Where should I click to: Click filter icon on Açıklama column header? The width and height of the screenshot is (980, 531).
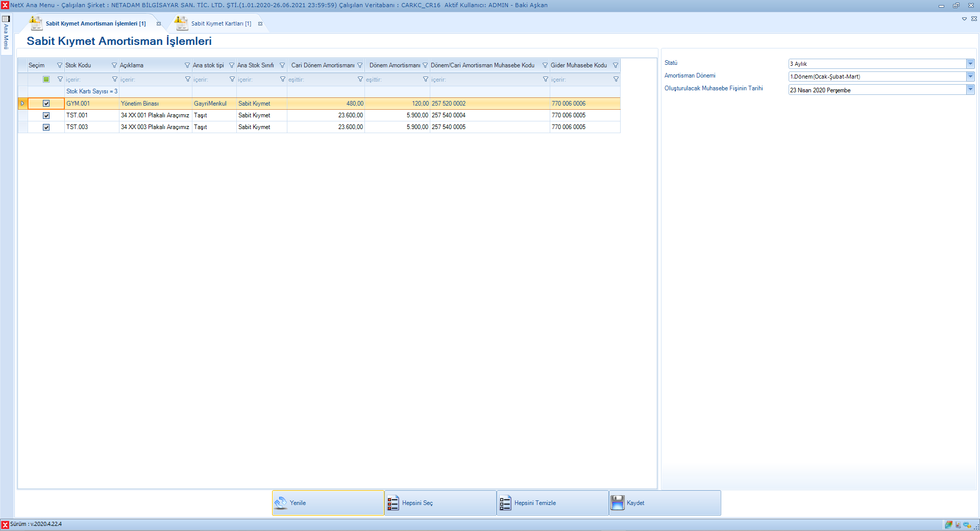[187, 65]
